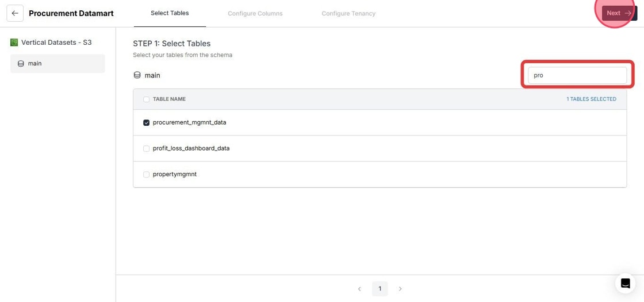Viewport: 644px width, 302px height.
Task: Click the 1 TABLES SELECTED label
Action: pos(591,99)
